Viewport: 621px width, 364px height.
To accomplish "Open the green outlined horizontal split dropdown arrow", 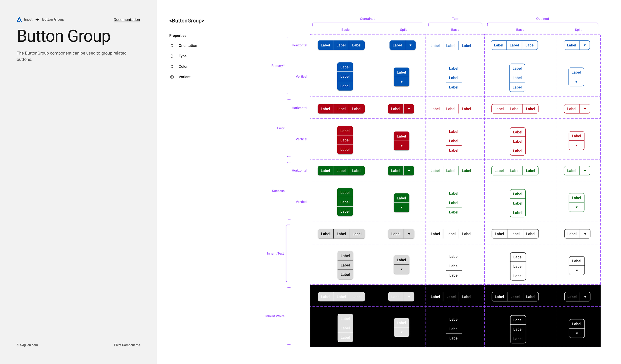I will click(585, 171).
